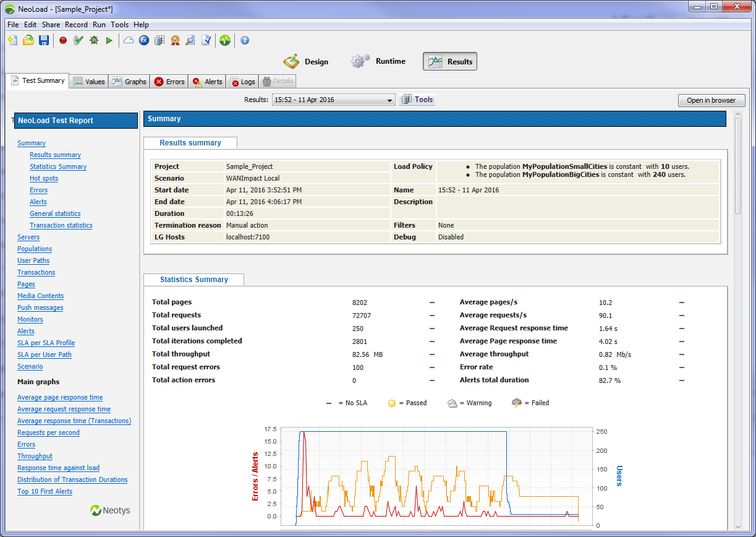Click the magnifier search document icon
Image resolution: width=756 pixels, height=537 pixels.
(x=190, y=40)
